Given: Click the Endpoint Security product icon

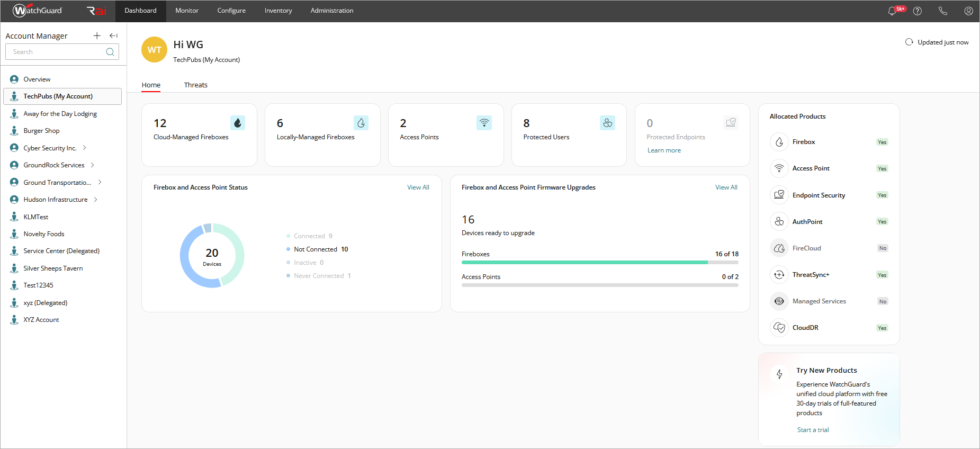Looking at the screenshot, I should [779, 195].
